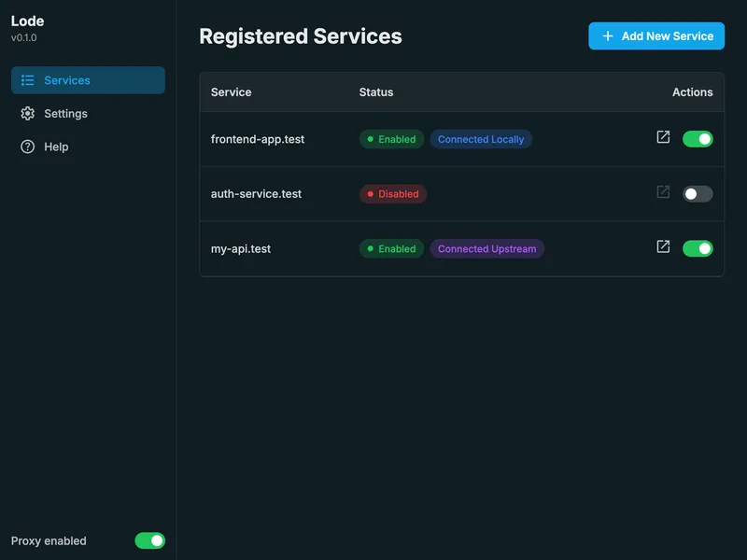This screenshot has width=747, height=560.
Task: Click the Settings gear icon
Action: coord(28,114)
